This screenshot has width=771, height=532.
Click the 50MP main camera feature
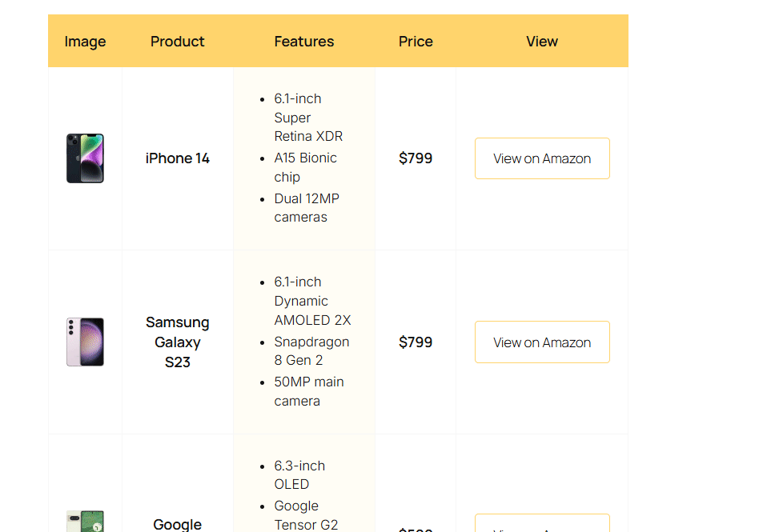(309, 391)
